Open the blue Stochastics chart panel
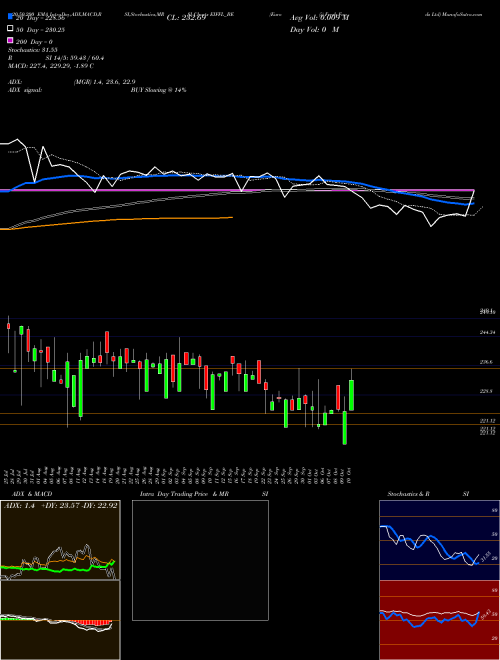Image resolution: width=500 pixels, height=660 pixels. coord(439,540)
